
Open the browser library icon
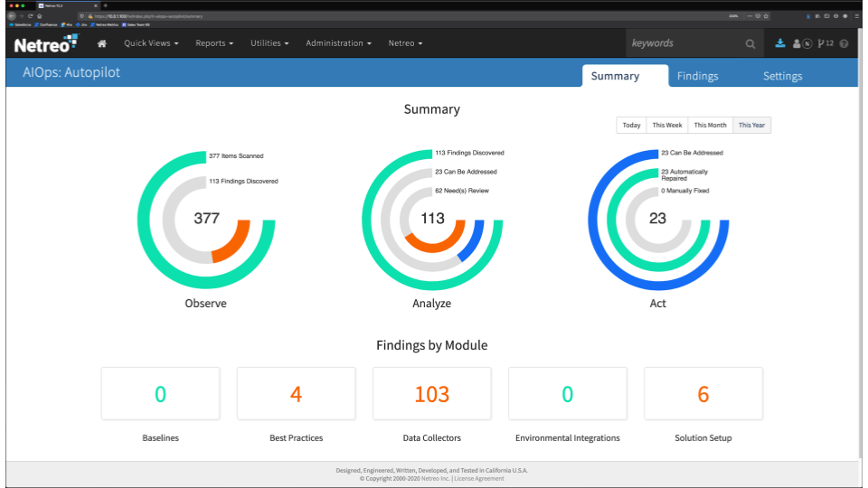click(x=817, y=16)
